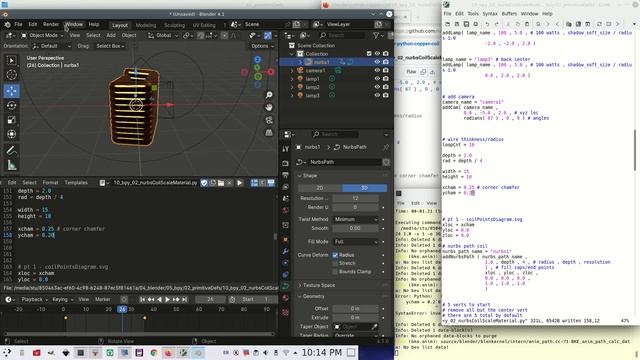The width and height of the screenshot is (640, 360).
Task: Switch to the Sculpting workspace tab
Action: pos(174,25)
